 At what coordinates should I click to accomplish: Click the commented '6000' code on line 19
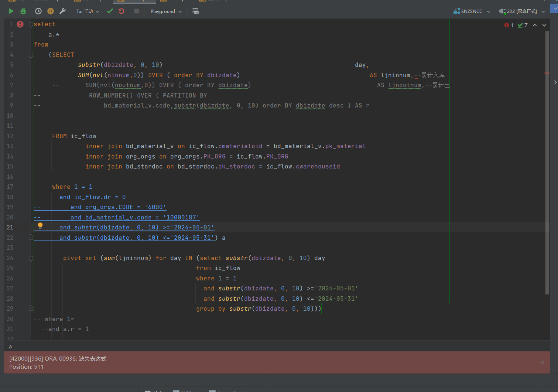(155, 207)
